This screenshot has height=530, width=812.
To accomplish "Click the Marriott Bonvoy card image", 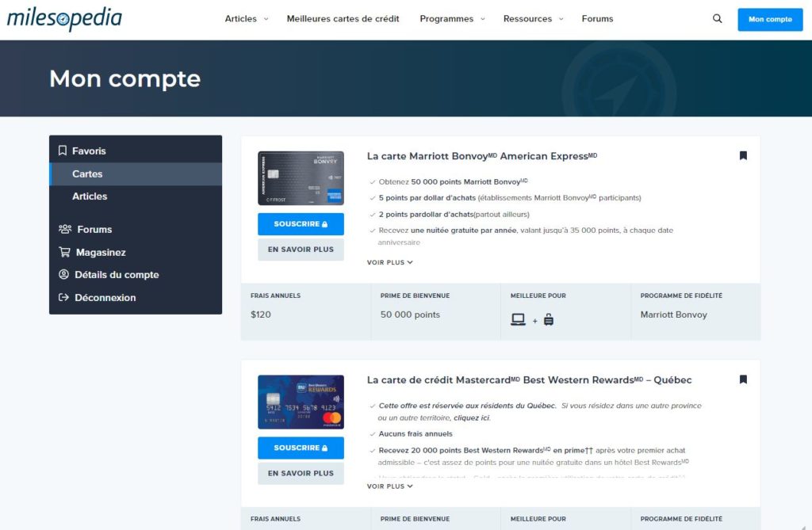I will coord(301,178).
